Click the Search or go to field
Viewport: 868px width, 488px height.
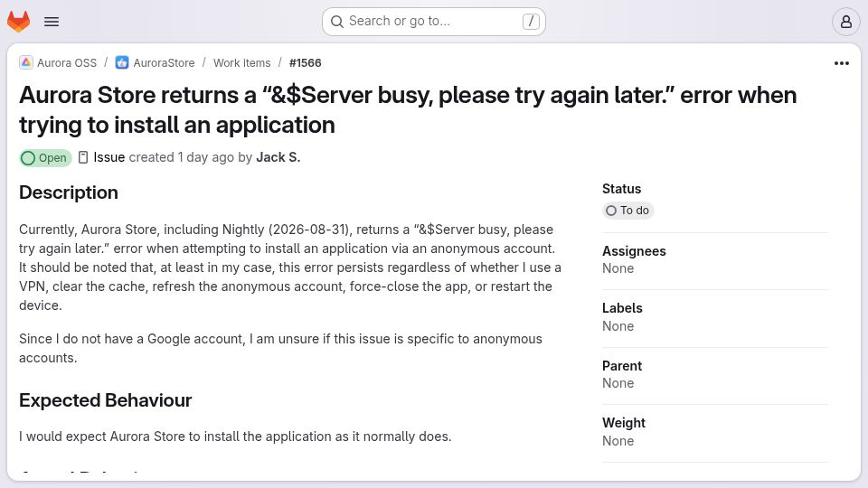[433, 22]
